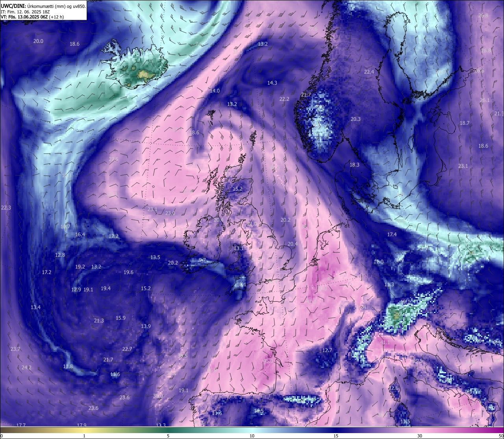
Task: Click the 12.9 value on the map
Action: click(x=76, y=290)
